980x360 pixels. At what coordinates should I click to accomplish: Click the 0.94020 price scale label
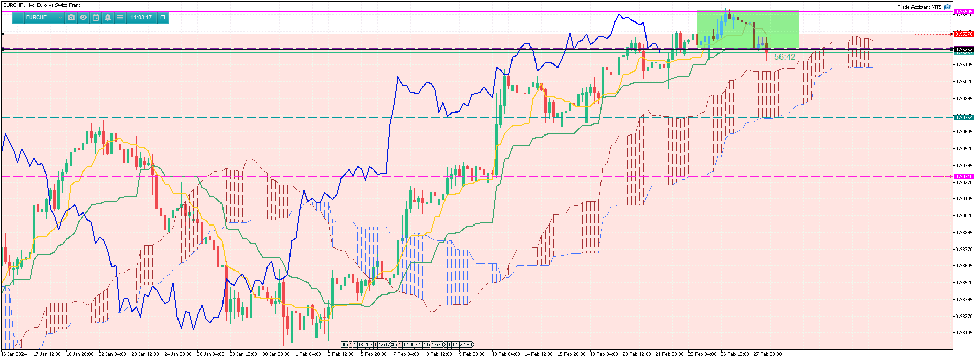965,216
